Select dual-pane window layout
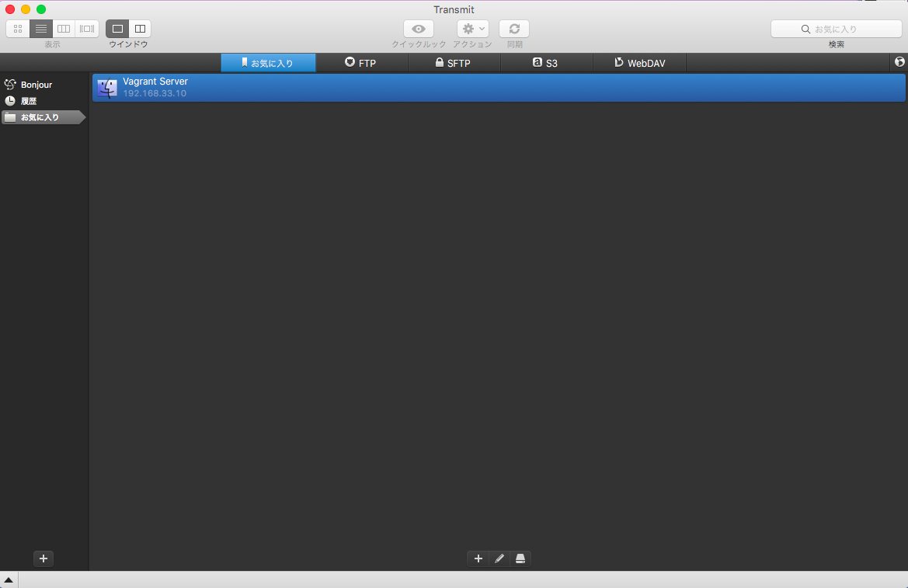This screenshot has width=908, height=588. point(140,29)
